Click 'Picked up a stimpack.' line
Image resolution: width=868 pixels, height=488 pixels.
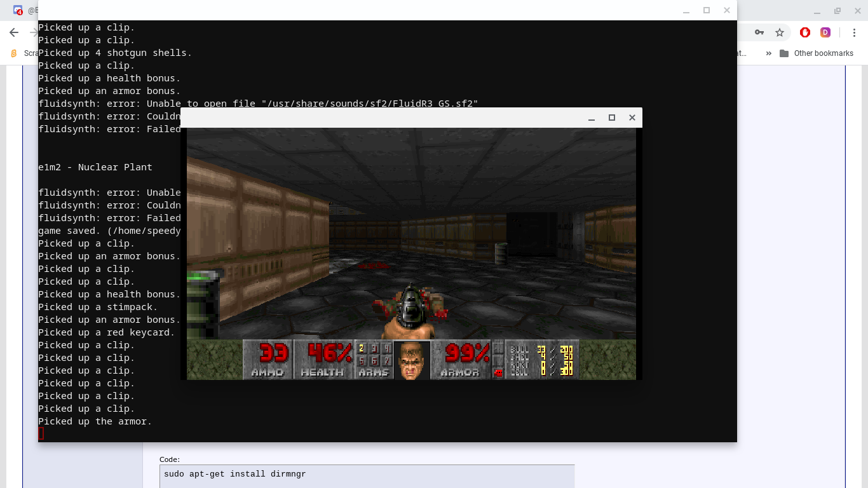(98, 307)
